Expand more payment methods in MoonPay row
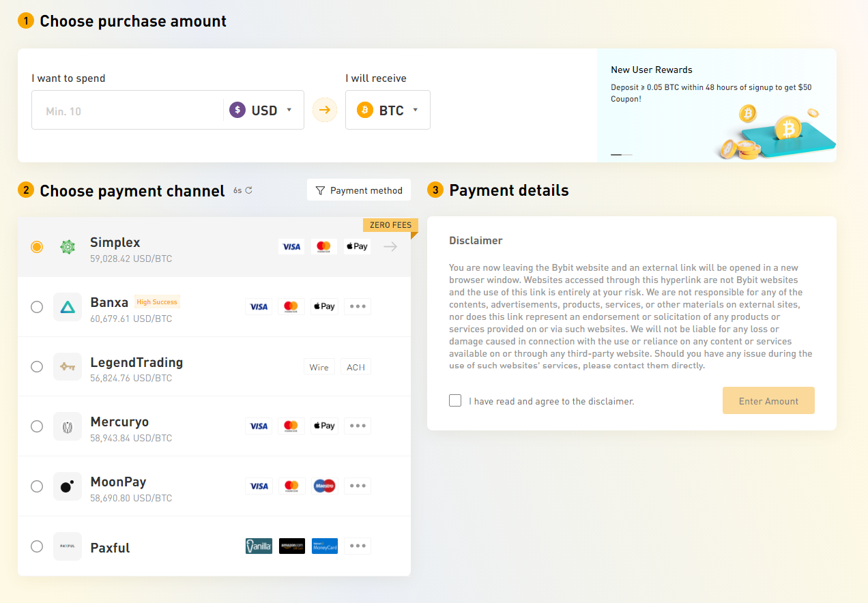 point(358,486)
